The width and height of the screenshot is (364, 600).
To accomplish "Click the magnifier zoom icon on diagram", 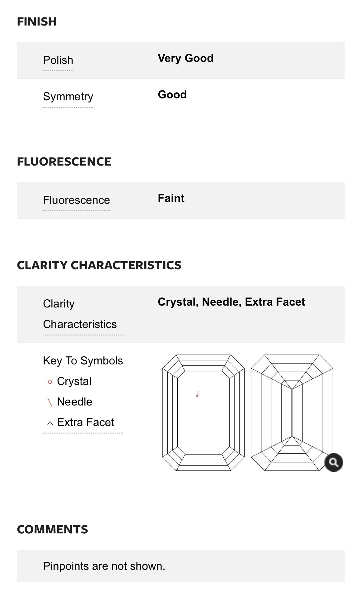I will click(x=334, y=462).
